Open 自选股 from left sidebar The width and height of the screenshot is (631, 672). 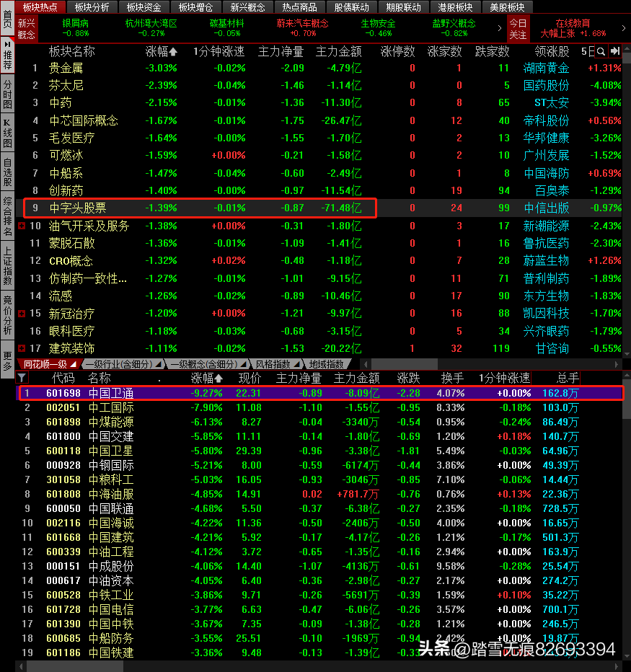pos(7,172)
